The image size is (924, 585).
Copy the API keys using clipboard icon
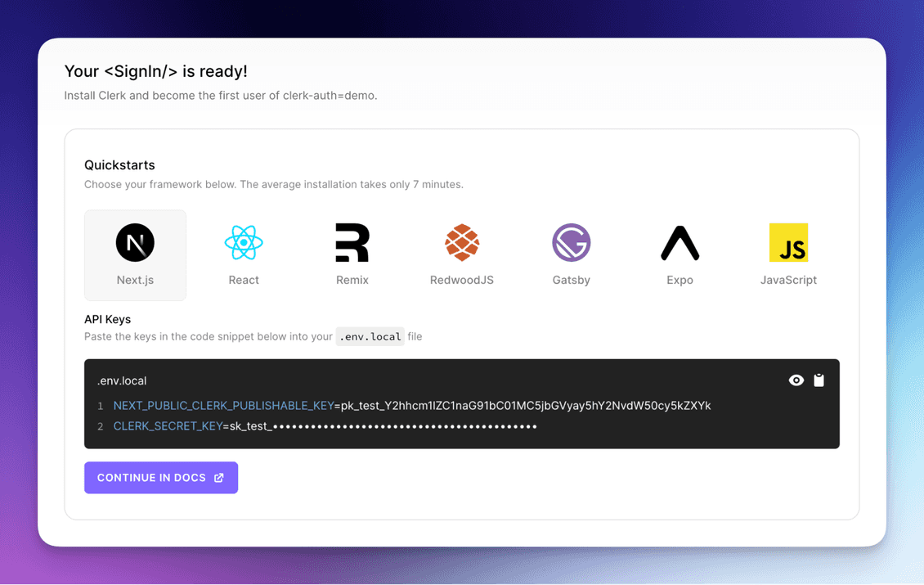coord(819,380)
